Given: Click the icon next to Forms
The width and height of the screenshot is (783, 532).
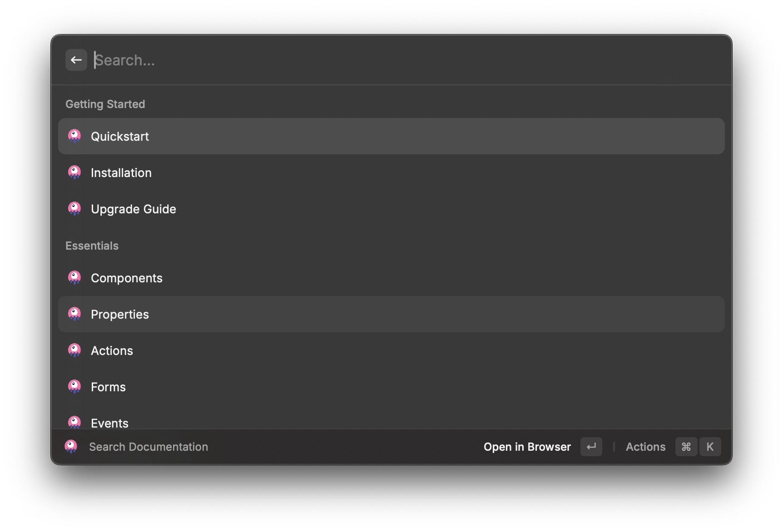Looking at the screenshot, I should coord(74,386).
